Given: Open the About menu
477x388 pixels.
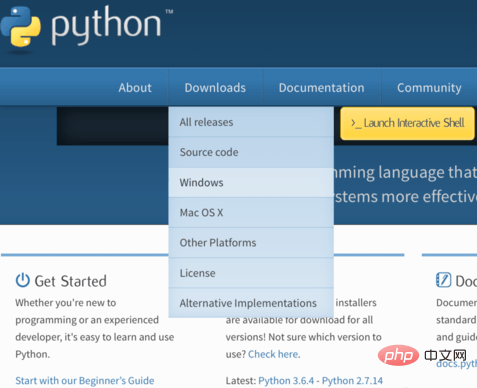Looking at the screenshot, I should 135,88.
